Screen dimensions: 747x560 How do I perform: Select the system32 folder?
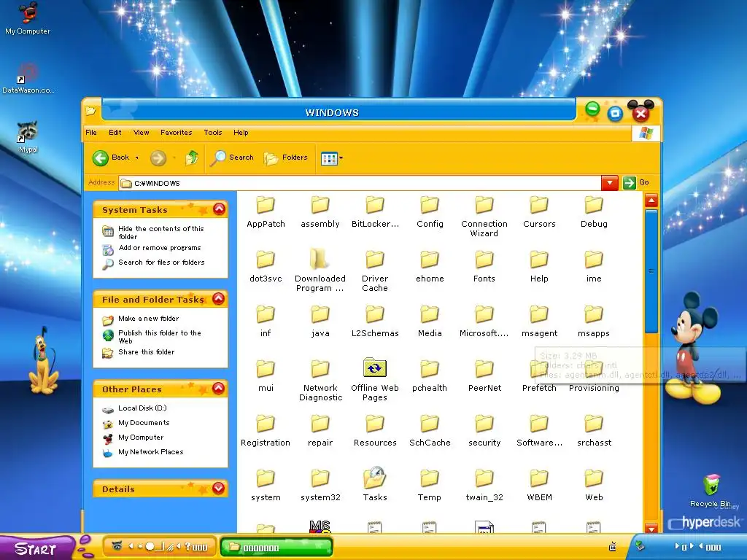(x=320, y=486)
